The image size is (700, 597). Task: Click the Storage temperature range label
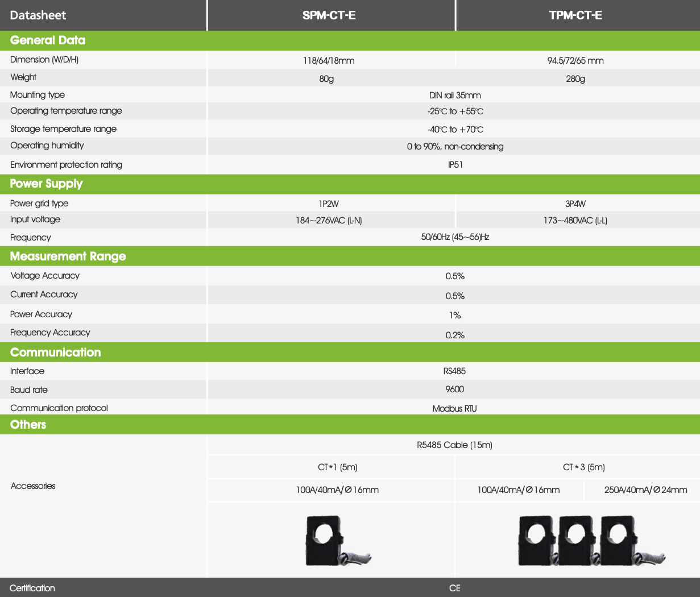click(63, 129)
